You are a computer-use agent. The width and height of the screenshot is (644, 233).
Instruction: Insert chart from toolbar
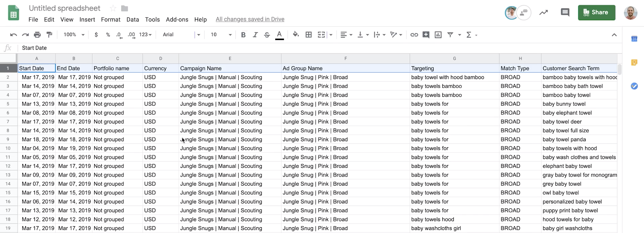click(x=438, y=35)
